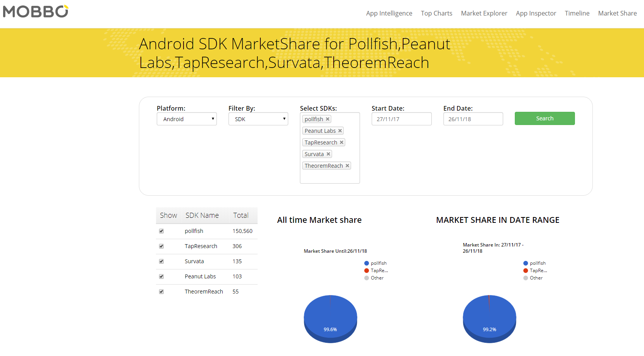644x356 pixels.
Task: Click the 306 total value
Action: [x=237, y=246]
